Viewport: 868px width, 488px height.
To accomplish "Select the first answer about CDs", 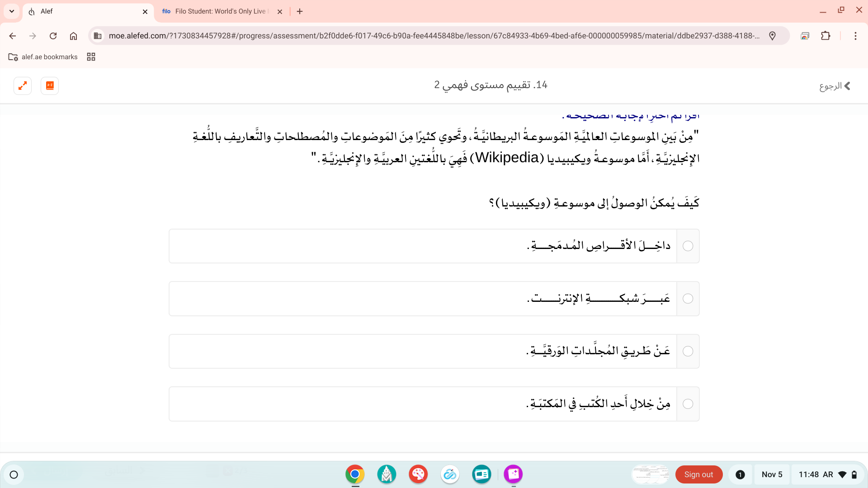I will (688, 246).
